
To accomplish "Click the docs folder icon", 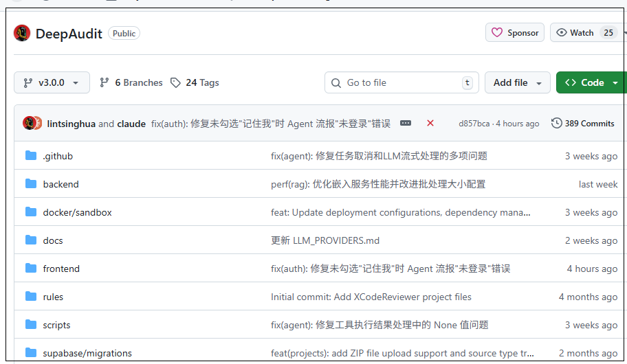I will pyautogui.click(x=31, y=240).
